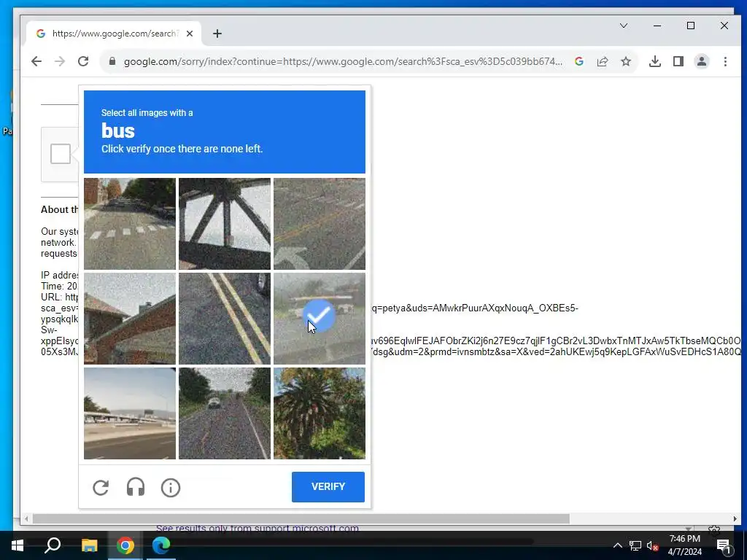Select the crosswalk street image tile
This screenshot has height=560, width=747.
130,224
